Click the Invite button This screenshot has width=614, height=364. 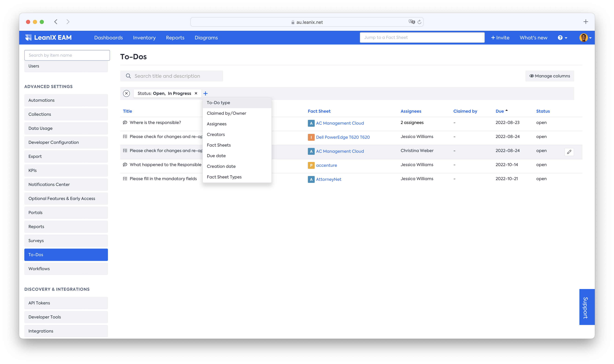pyautogui.click(x=500, y=38)
